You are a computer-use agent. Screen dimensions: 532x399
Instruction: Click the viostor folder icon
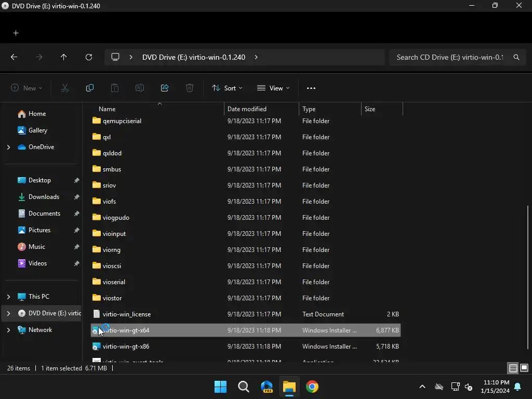tap(96, 298)
